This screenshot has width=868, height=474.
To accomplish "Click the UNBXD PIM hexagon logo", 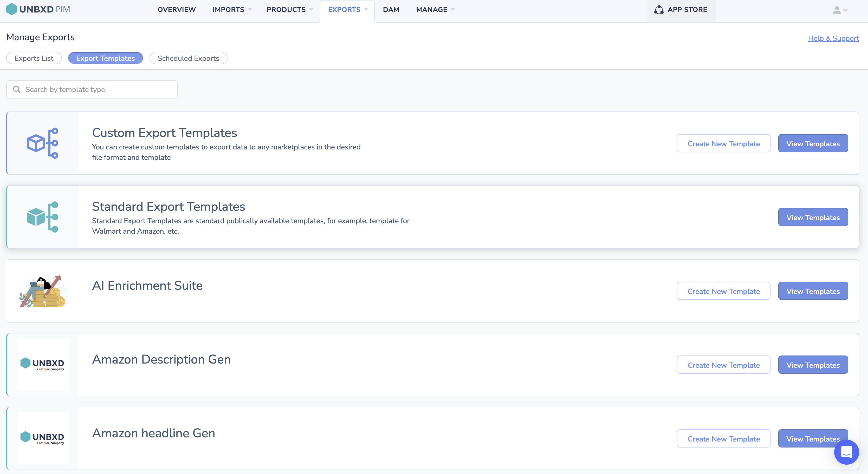I will [x=11, y=9].
